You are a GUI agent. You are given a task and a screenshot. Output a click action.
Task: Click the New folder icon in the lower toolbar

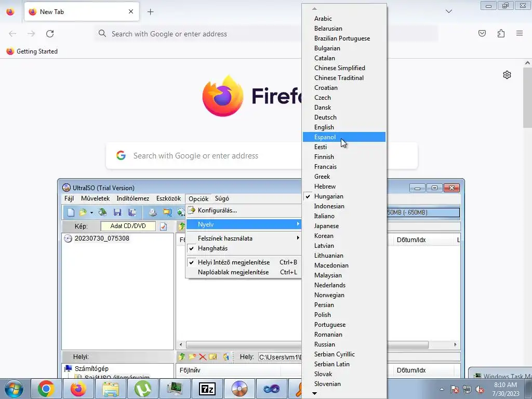(x=192, y=356)
